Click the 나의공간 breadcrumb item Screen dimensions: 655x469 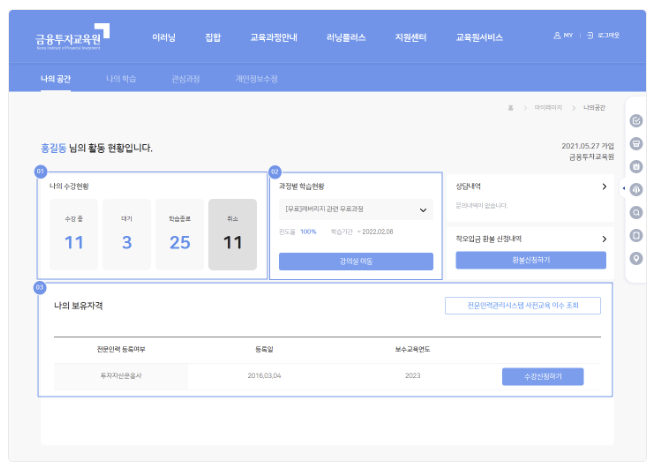click(594, 108)
